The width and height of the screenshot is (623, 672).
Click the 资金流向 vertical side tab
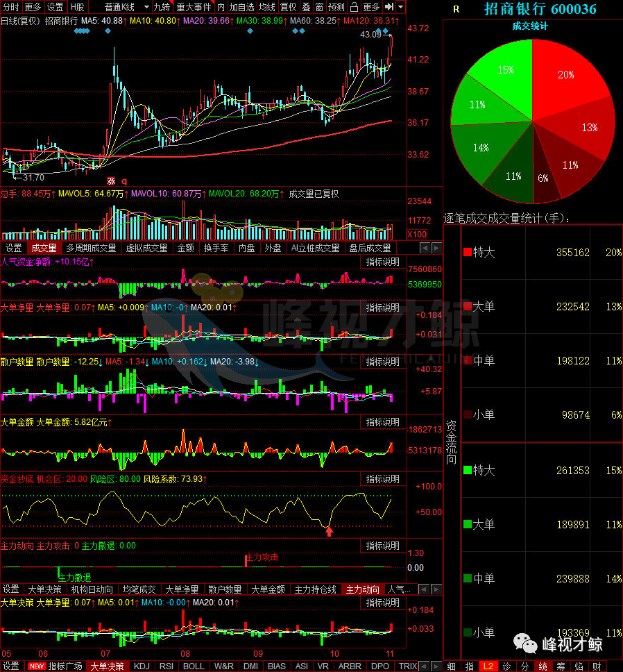click(452, 442)
